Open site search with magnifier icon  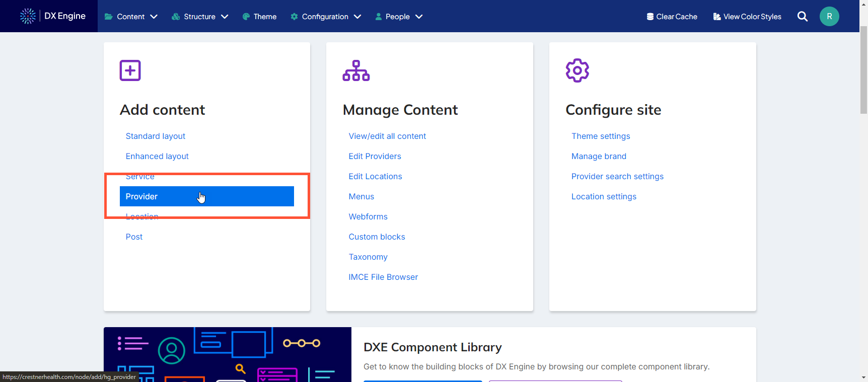pyautogui.click(x=803, y=17)
